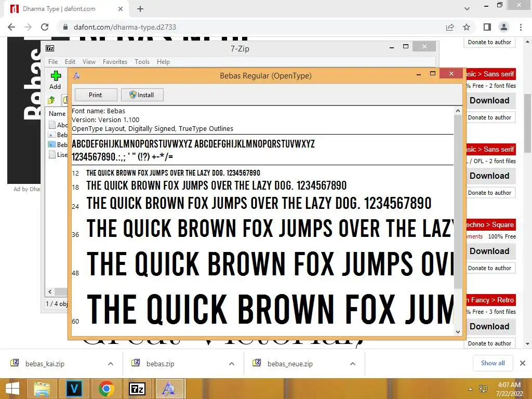Select the 'Abc' file row in 7-Zip
532x399 pixels.
pyautogui.click(x=58, y=125)
